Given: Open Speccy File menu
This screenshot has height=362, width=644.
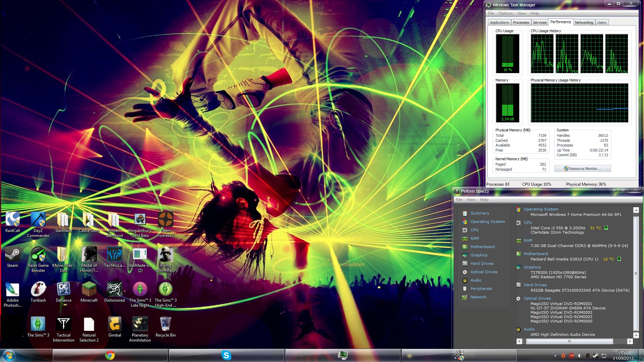Looking at the screenshot, I should [459, 200].
